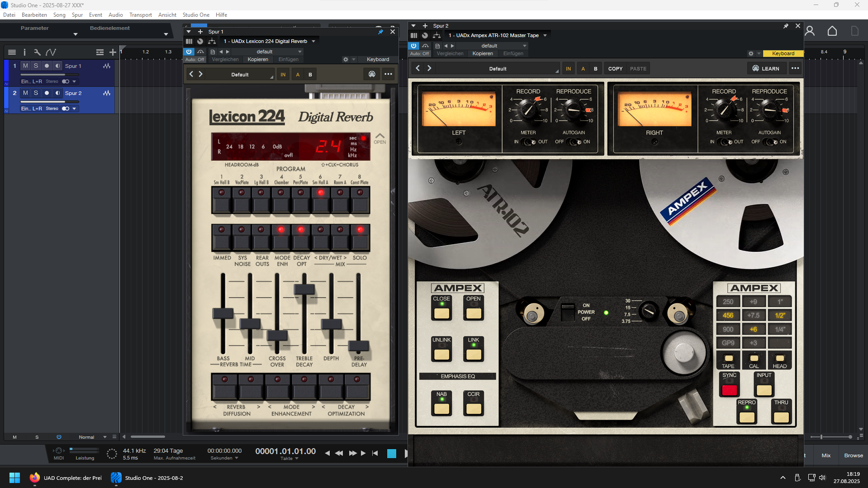Open the user account icon

coord(810,31)
